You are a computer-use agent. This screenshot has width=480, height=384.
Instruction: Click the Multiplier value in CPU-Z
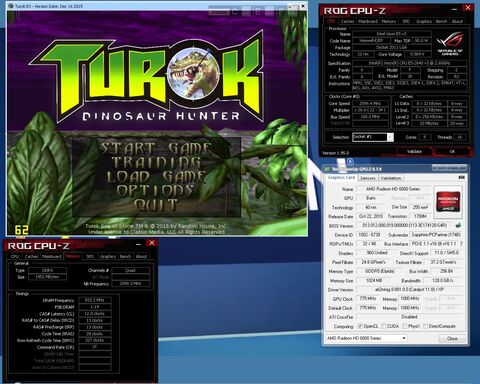tap(370, 110)
